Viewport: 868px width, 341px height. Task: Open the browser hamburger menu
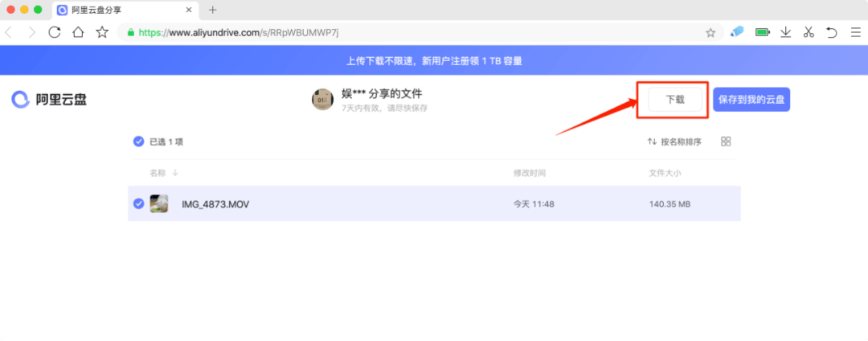(855, 33)
